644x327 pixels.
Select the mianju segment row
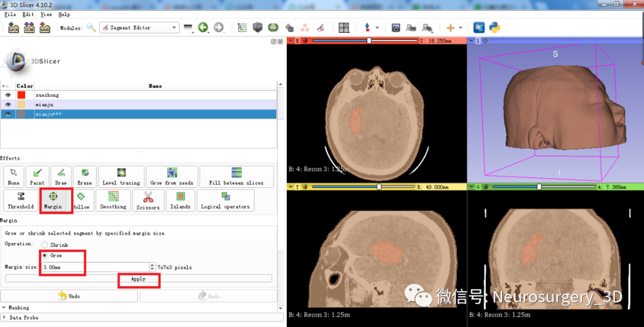point(138,104)
